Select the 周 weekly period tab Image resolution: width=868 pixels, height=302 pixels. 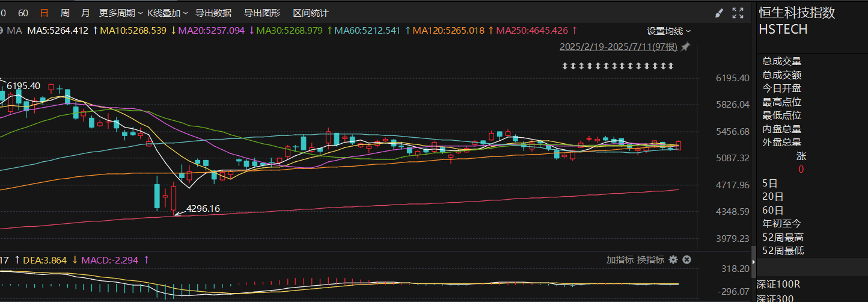(65, 13)
